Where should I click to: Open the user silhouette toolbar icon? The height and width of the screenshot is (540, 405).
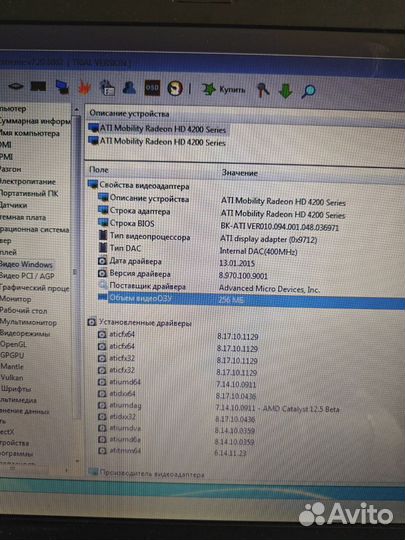coord(129,88)
